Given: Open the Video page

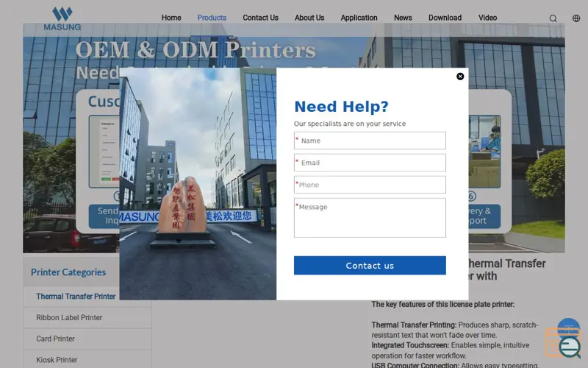Looking at the screenshot, I should (488, 18).
